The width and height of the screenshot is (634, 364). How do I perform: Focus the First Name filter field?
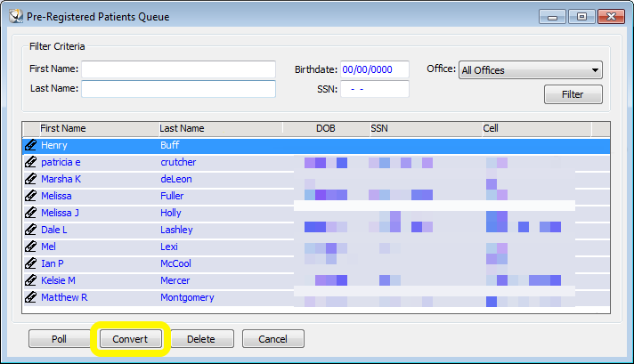[178, 69]
